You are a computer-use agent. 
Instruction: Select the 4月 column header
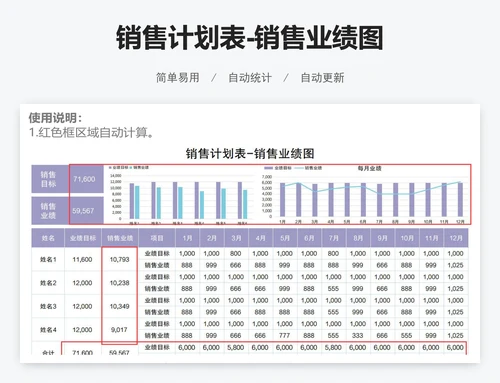pos(260,238)
